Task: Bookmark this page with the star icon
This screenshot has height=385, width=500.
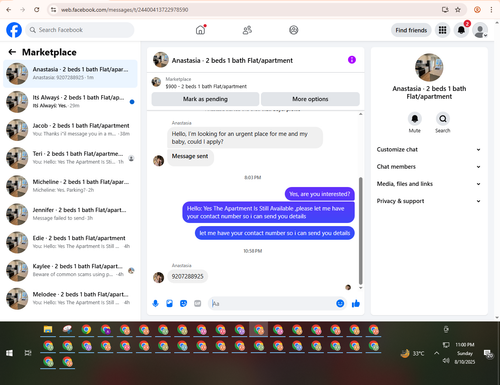Action: coord(458,10)
